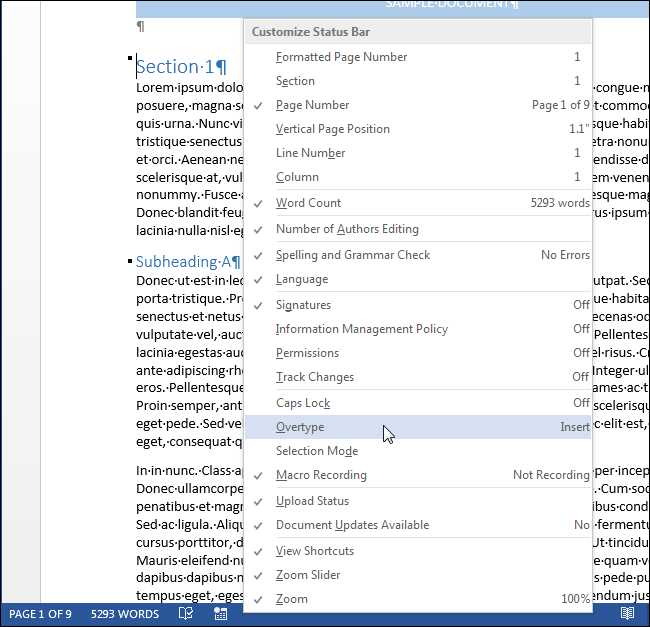The width and height of the screenshot is (650, 627).
Task: Uncheck Macro Recording status bar option
Action: 418,475
